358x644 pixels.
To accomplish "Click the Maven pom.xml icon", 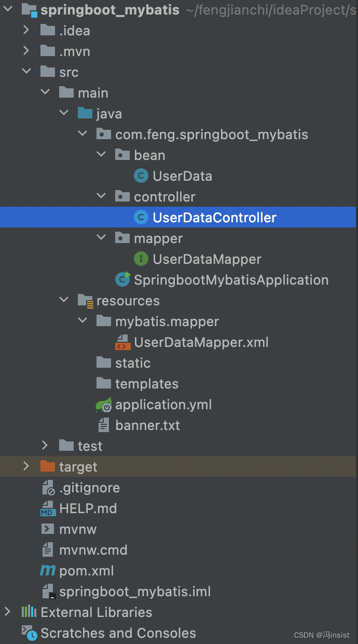I will (48, 571).
